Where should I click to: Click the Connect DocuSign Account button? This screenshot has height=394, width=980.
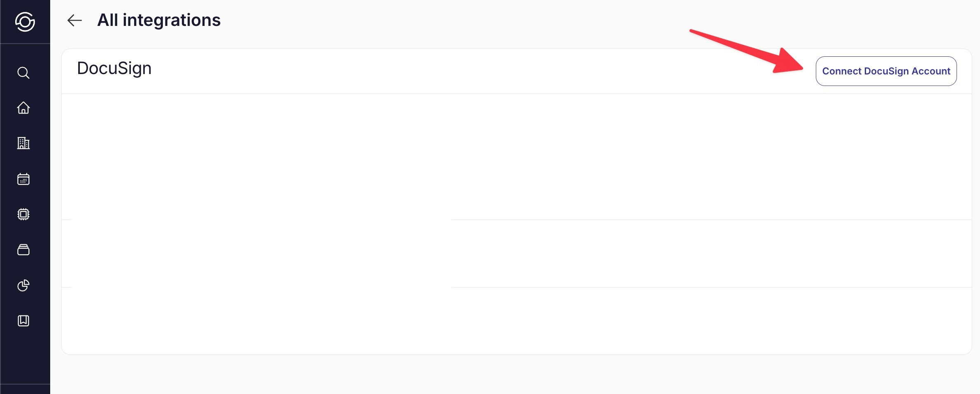pyautogui.click(x=886, y=71)
